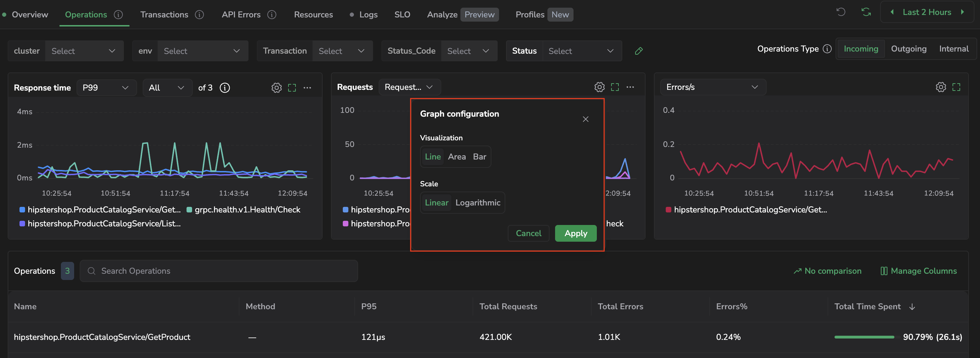Viewport: 980px width, 358px height.
Task: Click the info icon beside API Errors tab
Action: click(272, 15)
